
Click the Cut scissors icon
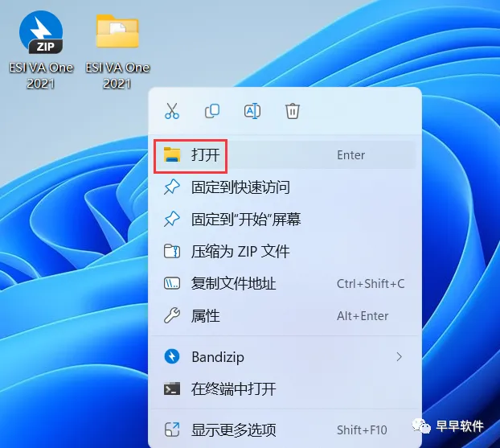point(172,111)
